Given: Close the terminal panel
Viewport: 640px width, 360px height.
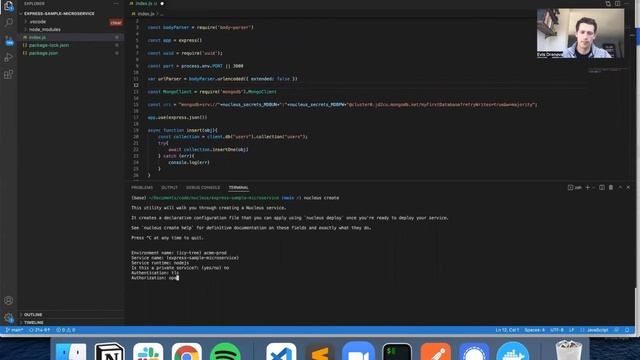Looking at the screenshot, I should 628,187.
